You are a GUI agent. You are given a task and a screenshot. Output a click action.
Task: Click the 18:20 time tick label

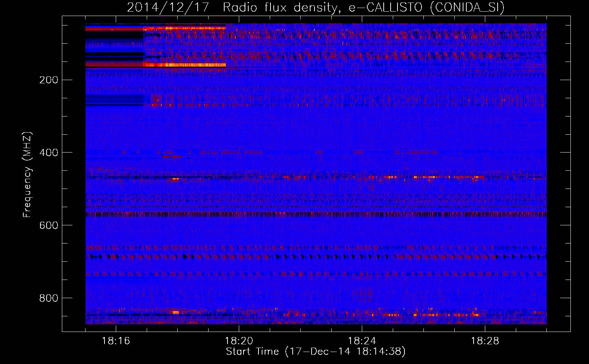(x=239, y=341)
